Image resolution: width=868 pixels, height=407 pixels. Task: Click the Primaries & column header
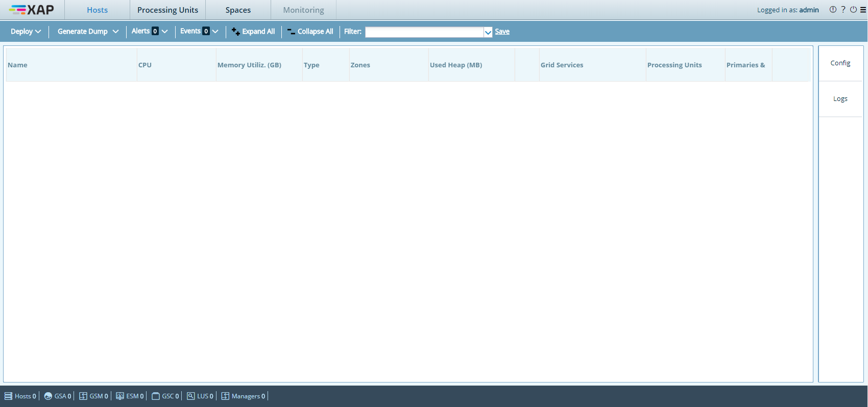(x=749, y=65)
